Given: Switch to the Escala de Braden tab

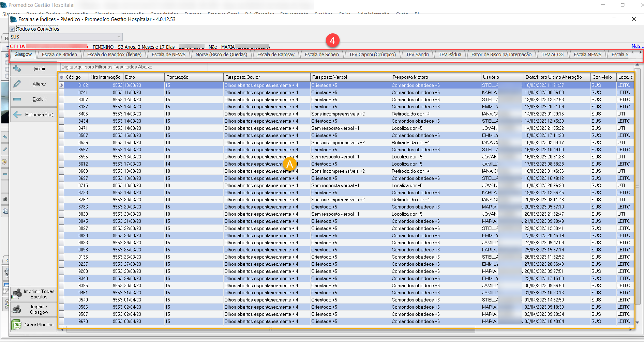Looking at the screenshot, I should 59,55.
